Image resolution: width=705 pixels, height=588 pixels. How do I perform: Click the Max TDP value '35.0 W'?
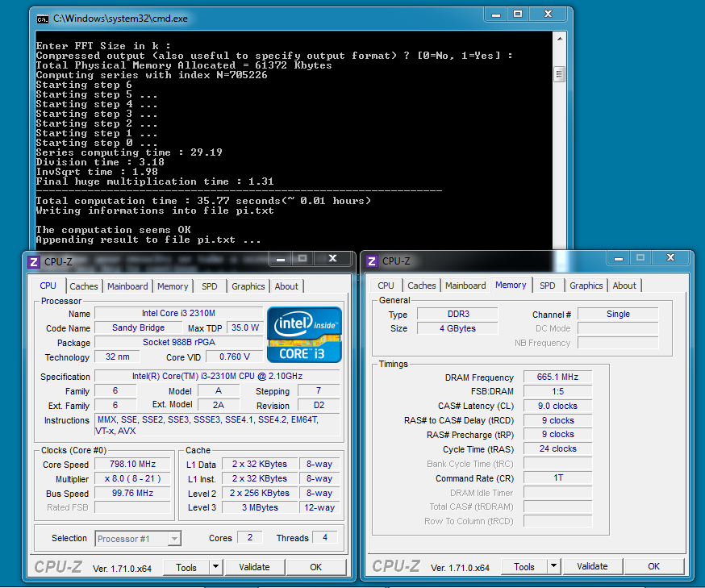click(x=245, y=327)
